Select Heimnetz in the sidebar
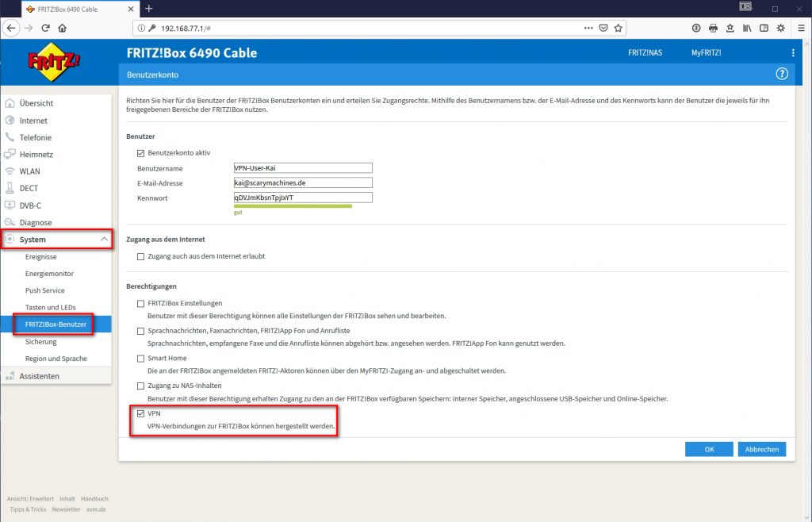This screenshot has width=812, height=522. coord(36,153)
